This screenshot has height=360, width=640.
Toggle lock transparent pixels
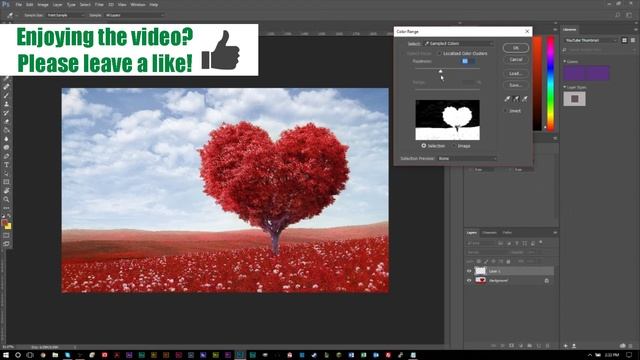point(479,261)
